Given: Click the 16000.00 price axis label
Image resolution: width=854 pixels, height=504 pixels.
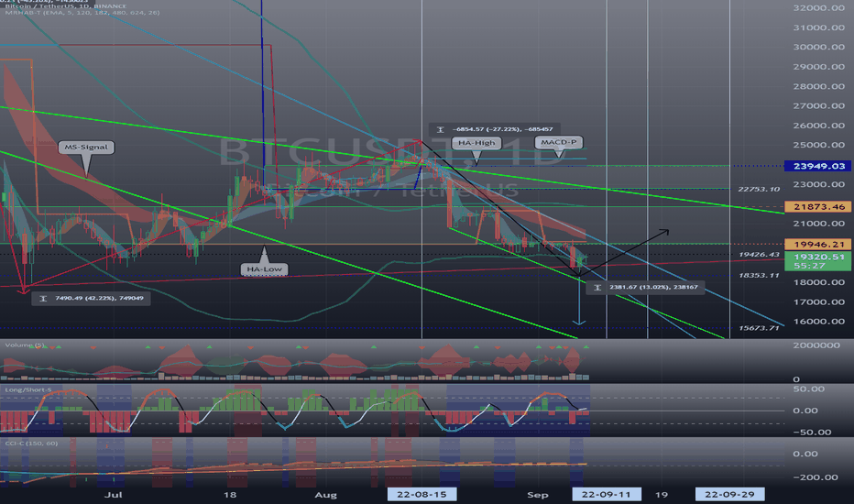Looking at the screenshot, I should point(818,322).
